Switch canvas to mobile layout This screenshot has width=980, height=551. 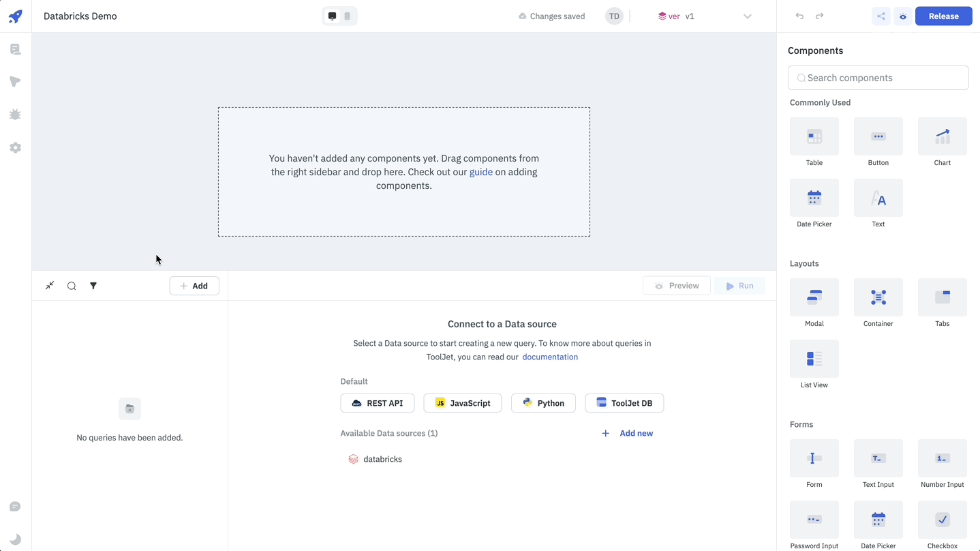(348, 16)
